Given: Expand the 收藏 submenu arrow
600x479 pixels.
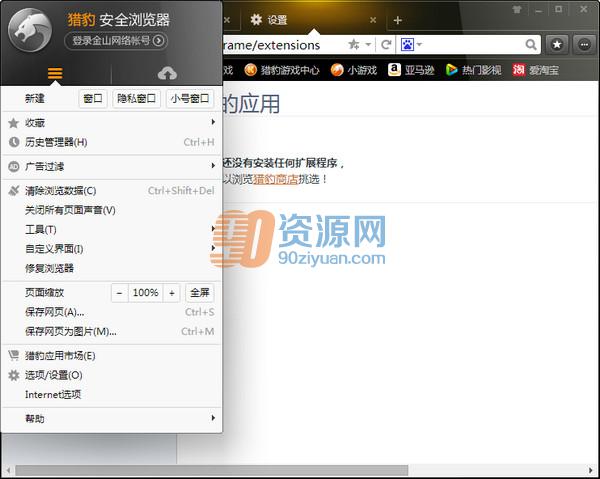Looking at the screenshot, I should 213,122.
